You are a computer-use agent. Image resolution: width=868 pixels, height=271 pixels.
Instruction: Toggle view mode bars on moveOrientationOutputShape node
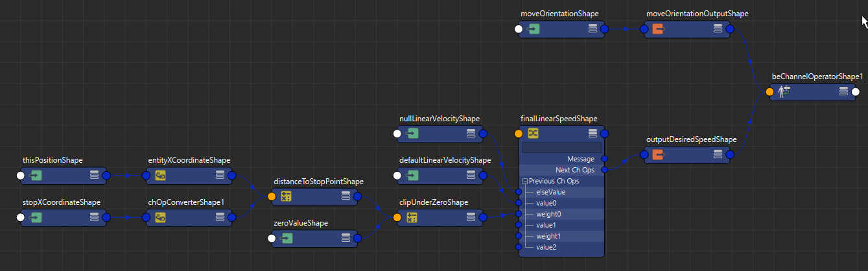[x=718, y=29]
